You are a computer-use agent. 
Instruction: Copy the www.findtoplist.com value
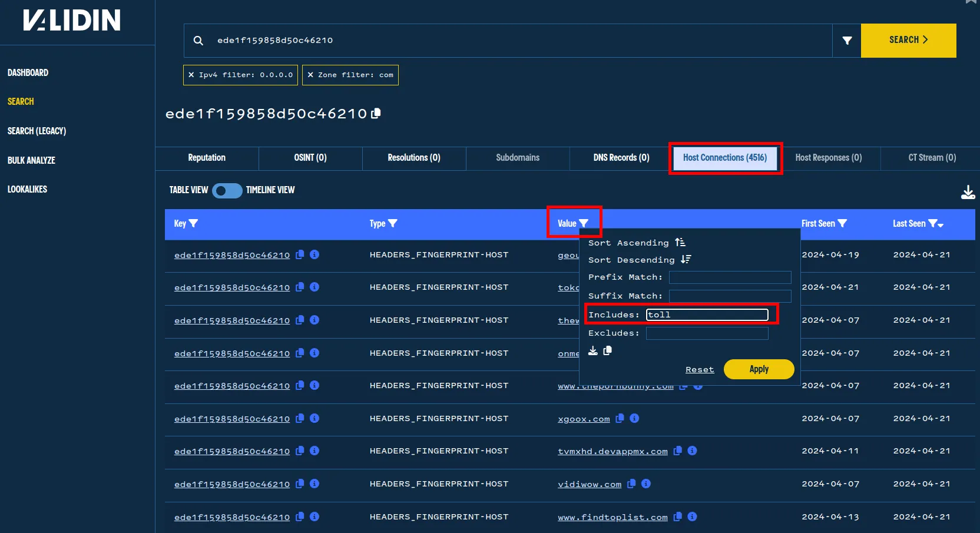(x=678, y=517)
